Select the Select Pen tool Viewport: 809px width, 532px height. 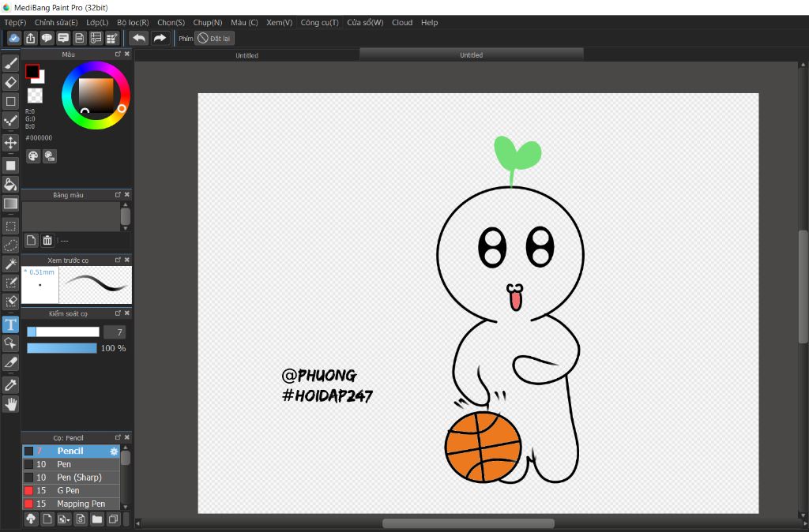click(10, 283)
